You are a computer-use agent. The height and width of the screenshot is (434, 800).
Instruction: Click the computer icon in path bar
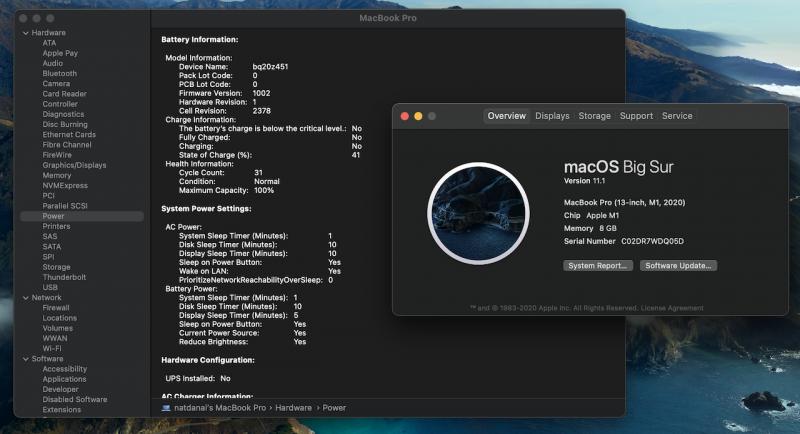[166, 408]
